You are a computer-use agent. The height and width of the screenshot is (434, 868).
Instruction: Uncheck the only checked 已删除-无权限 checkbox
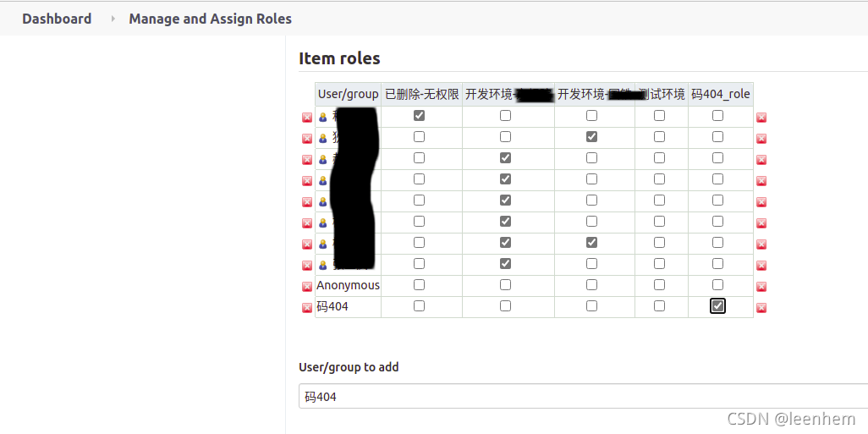[419, 116]
